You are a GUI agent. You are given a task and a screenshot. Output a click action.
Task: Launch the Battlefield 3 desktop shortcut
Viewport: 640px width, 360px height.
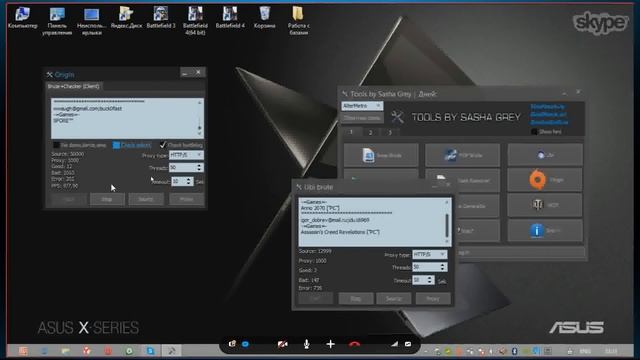coord(161,18)
